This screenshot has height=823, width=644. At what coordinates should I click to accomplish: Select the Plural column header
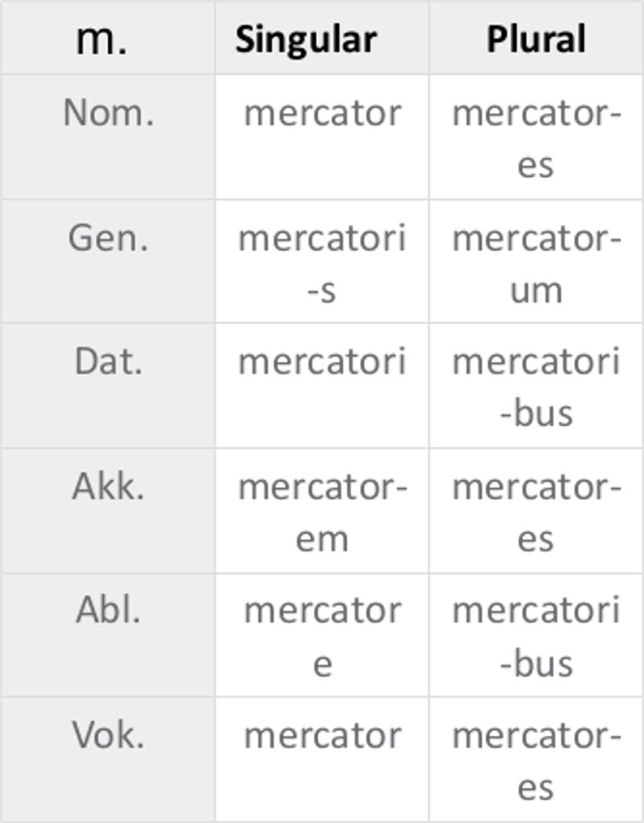coord(536,39)
